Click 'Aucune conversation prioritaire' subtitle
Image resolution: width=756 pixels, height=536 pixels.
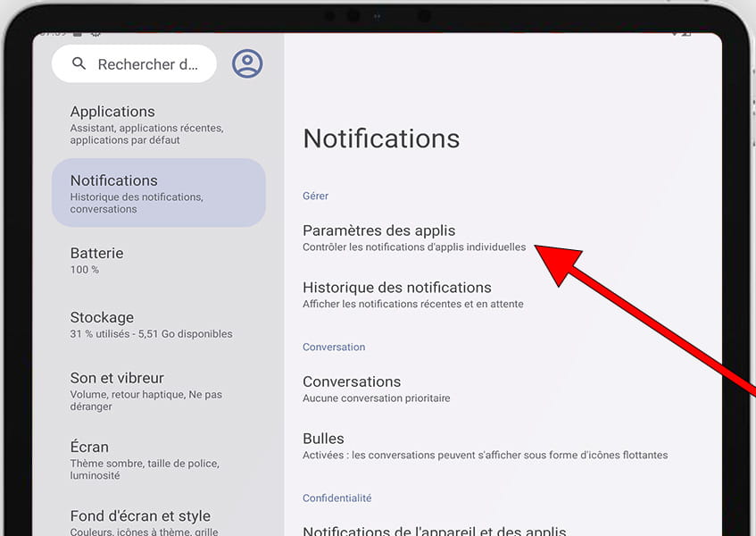pyautogui.click(x=376, y=398)
